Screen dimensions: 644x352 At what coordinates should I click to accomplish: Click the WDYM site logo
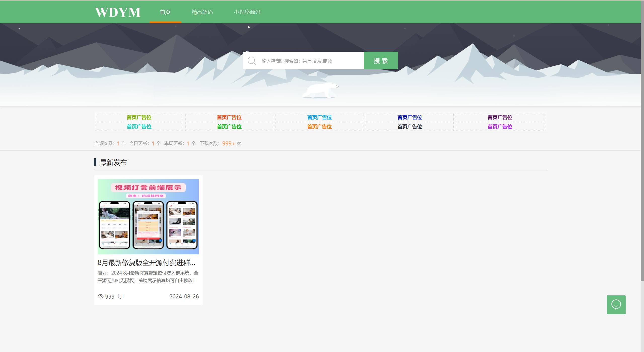(x=118, y=12)
